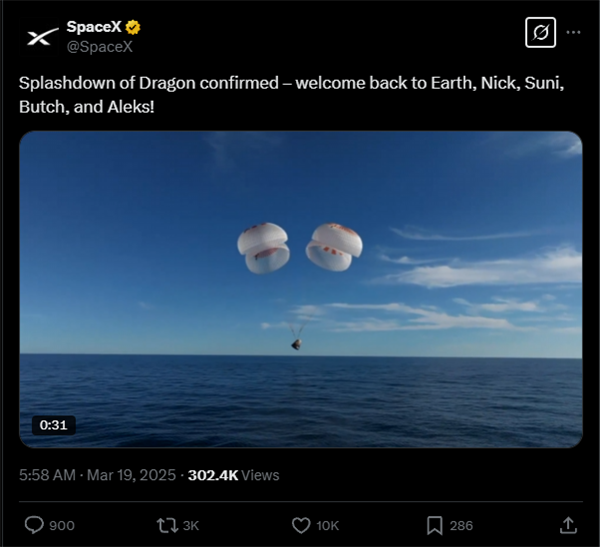Click the 0:31 video duration badge
The height and width of the screenshot is (547, 600).
point(53,425)
